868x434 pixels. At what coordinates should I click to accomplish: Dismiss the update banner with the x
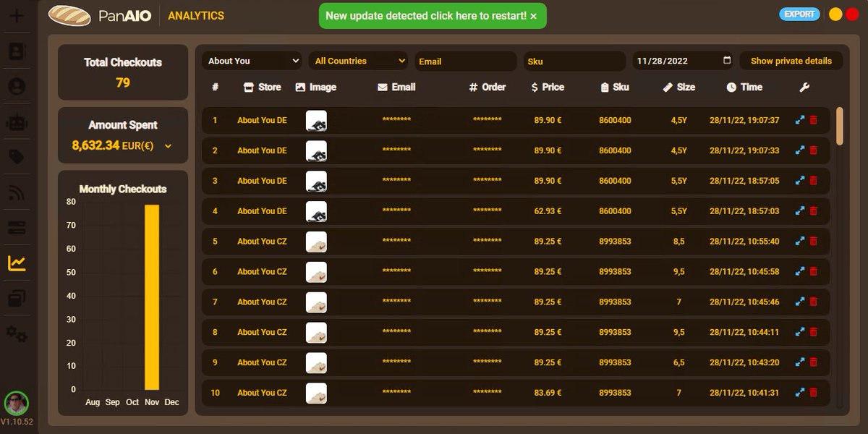(534, 16)
